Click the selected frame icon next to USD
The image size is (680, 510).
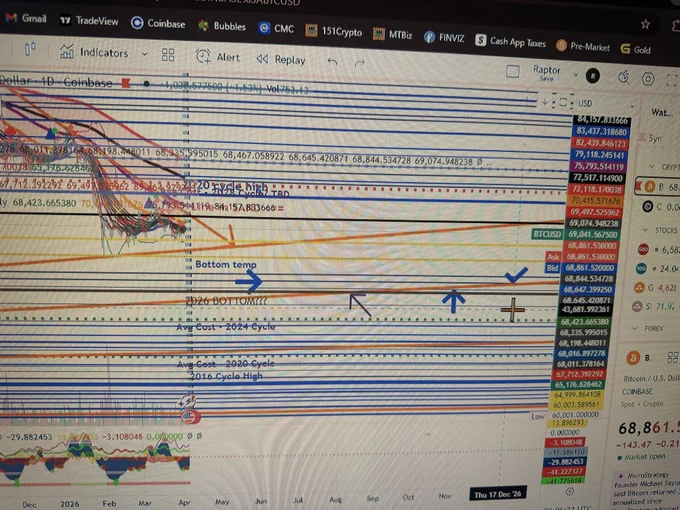(x=563, y=102)
